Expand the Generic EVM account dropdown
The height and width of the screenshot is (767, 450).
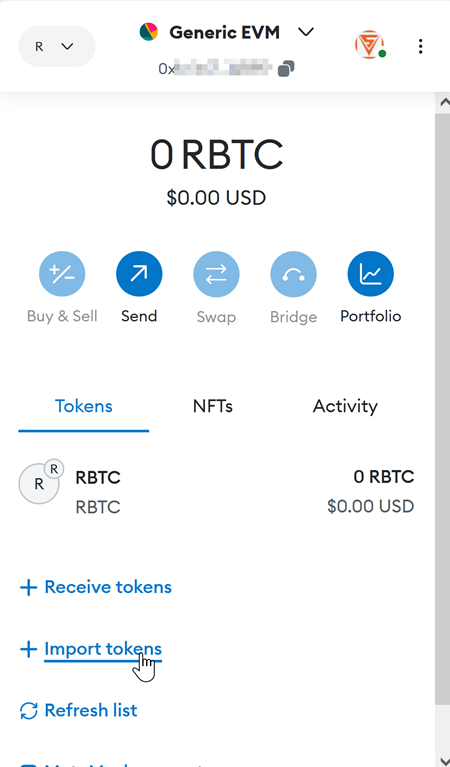pyautogui.click(x=306, y=32)
